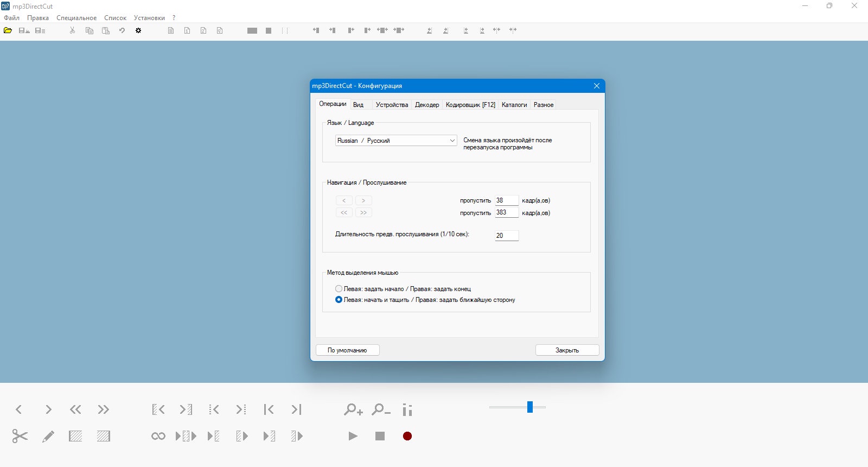Open the Russian / Русский language dropdown
The image size is (868, 467).
coord(396,141)
